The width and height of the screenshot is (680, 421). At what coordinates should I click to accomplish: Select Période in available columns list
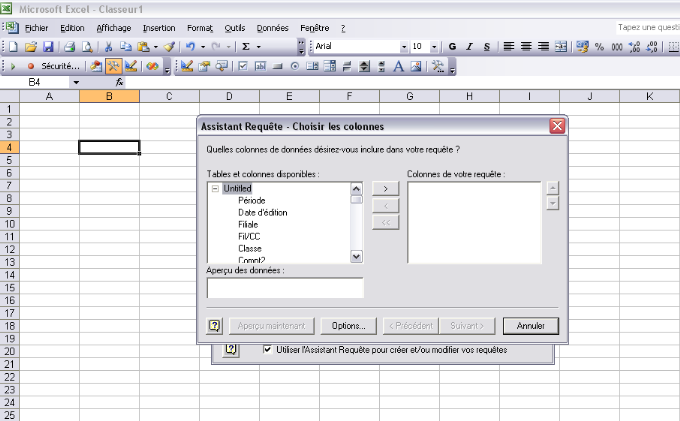tap(251, 200)
